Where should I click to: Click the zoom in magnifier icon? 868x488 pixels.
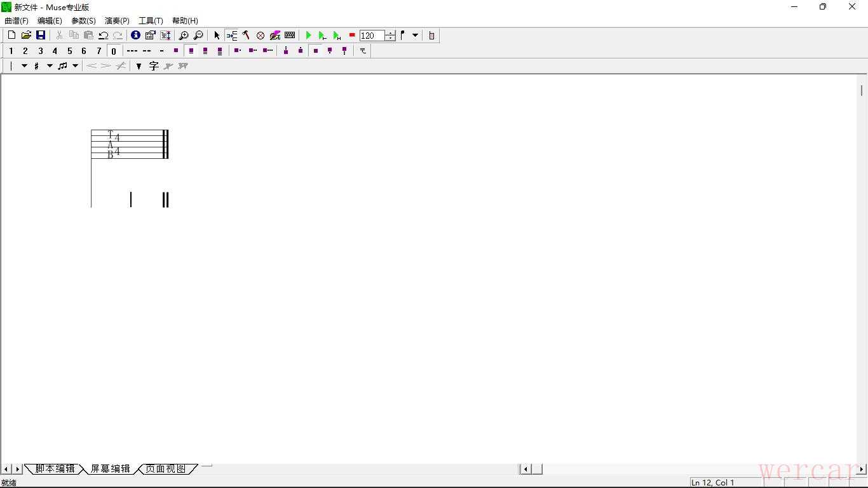[x=184, y=36]
